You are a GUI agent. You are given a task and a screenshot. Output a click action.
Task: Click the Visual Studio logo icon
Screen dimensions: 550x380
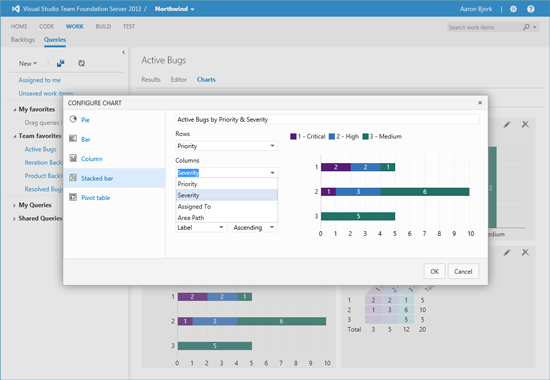click(15, 9)
